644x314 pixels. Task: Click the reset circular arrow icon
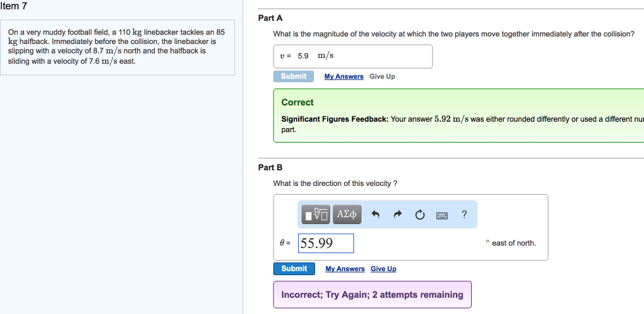[x=419, y=215]
